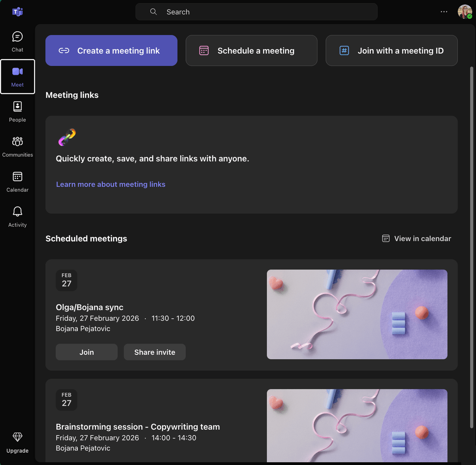Click the Microsoft Teams logo

coord(17,11)
